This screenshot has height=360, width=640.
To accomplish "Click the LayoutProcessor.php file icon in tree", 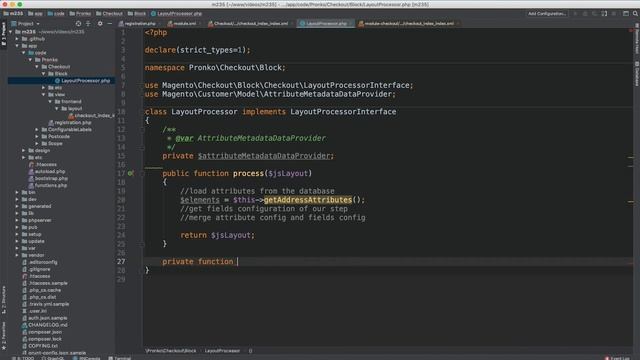I will pos(57,81).
